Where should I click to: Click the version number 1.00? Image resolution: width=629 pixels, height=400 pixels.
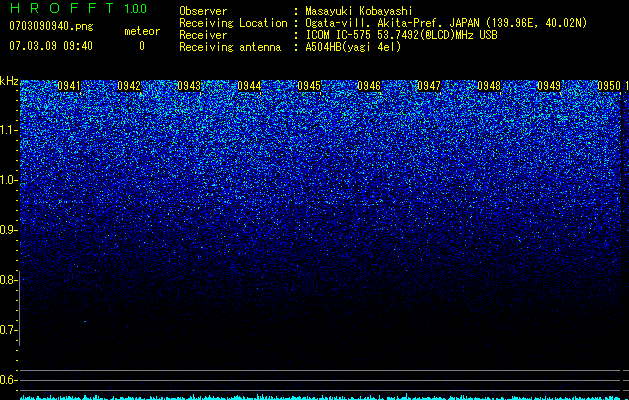(x=136, y=8)
